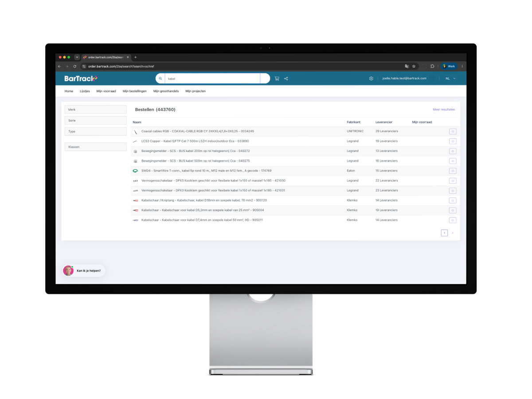The image size is (532, 399).
Task: Toggle view icon on SWD4 SmartWire row
Action: [x=453, y=171]
